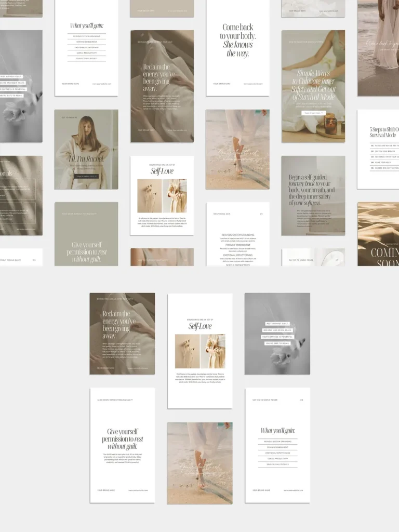Open the 'Hi, I'm Rachel' card

coord(86,149)
